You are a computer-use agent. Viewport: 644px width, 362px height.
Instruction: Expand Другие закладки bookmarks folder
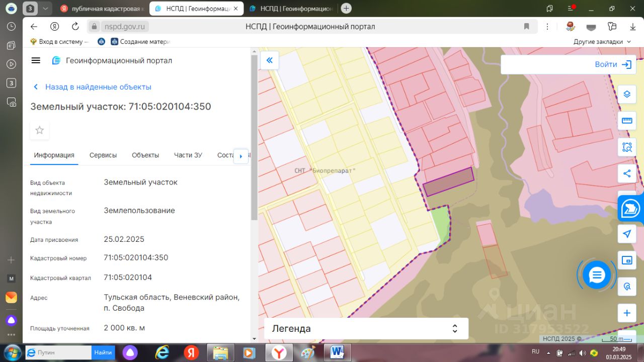[x=602, y=42]
